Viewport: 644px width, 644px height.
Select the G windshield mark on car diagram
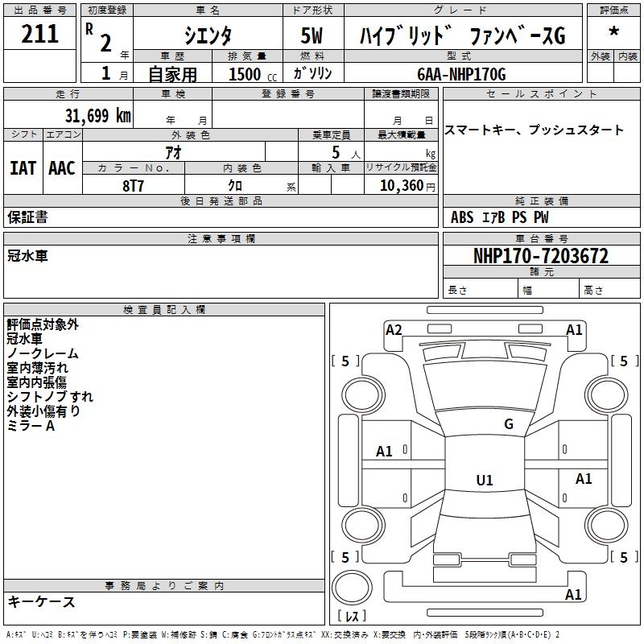tap(509, 424)
